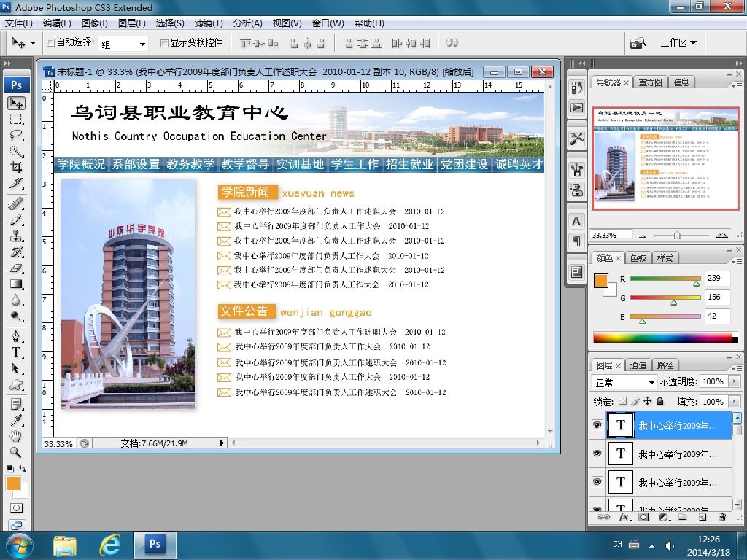747x560 pixels.
Task: Select the Custom Shape tool
Action: click(16, 384)
